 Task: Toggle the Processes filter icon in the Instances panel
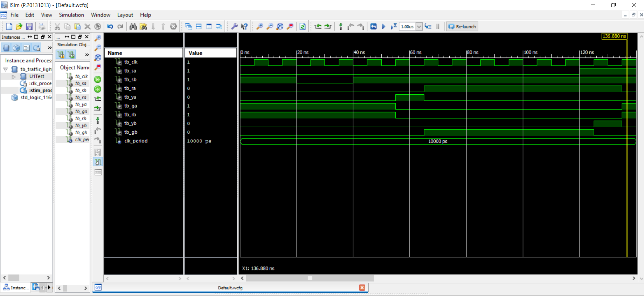click(36, 47)
